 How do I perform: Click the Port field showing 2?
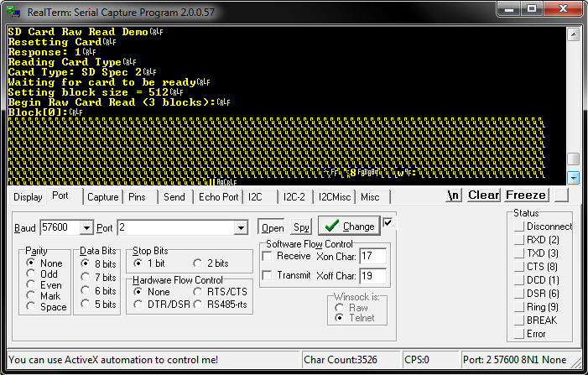click(176, 227)
